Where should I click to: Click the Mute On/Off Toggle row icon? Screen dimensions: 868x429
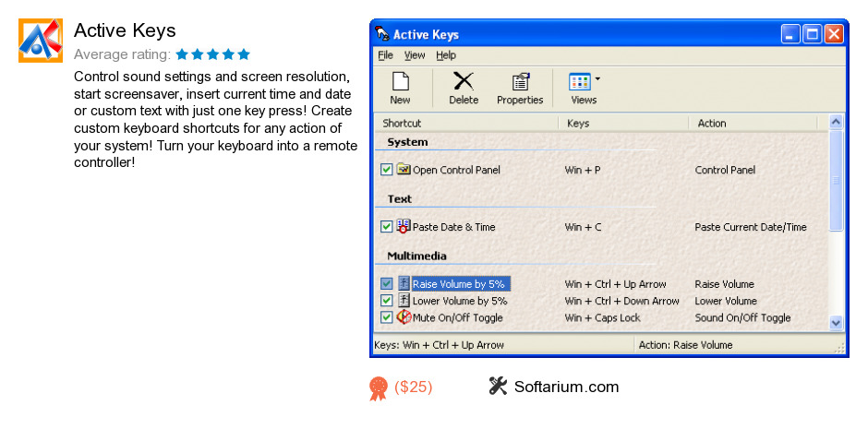[404, 316]
